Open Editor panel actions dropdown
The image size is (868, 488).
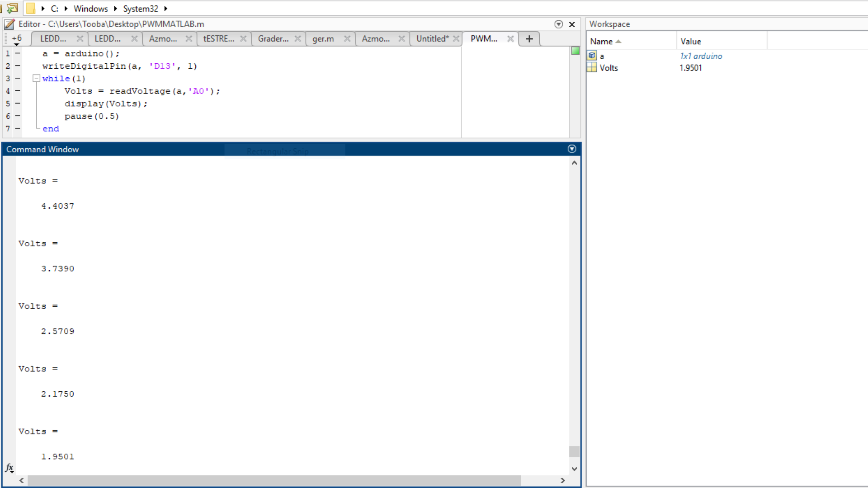coord(558,24)
